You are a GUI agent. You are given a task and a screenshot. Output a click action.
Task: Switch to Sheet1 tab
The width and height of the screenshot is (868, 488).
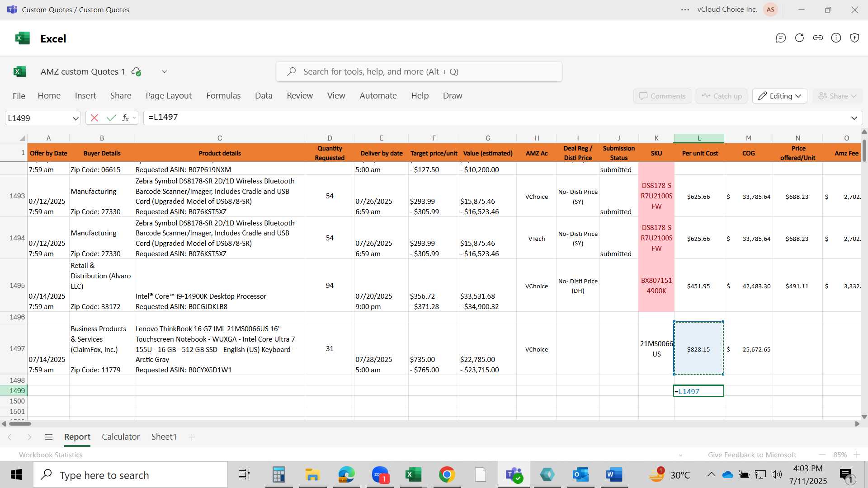coord(164,437)
